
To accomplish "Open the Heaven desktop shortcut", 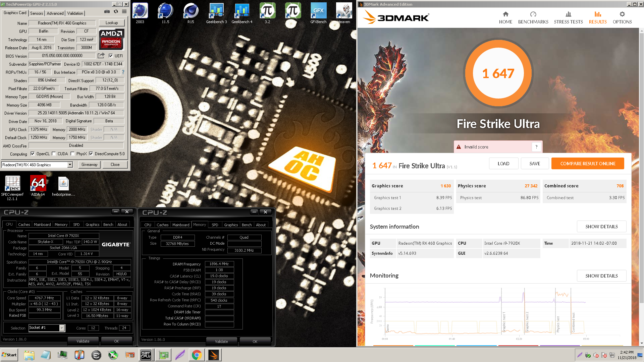I will click(x=344, y=13).
